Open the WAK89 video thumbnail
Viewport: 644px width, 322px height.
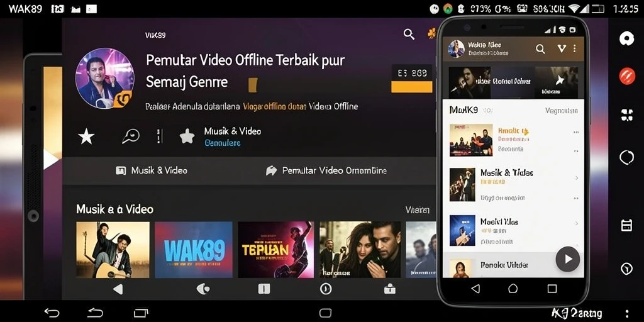[x=194, y=250]
